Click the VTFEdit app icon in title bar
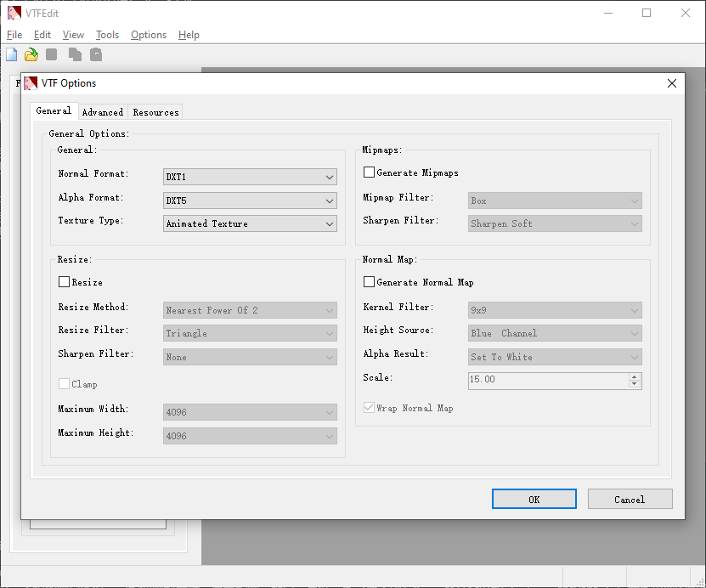This screenshot has width=706, height=588. [x=14, y=13]
